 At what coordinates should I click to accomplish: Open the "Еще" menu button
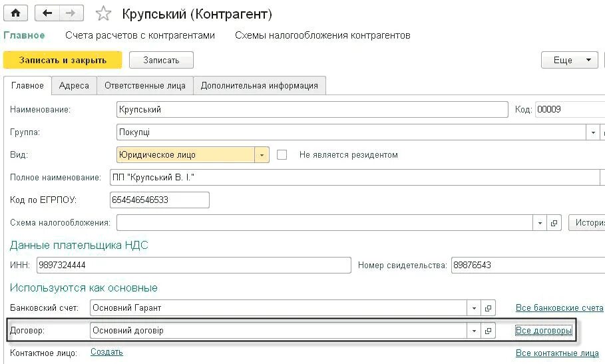pyautogui.click(x=570, y=60)
